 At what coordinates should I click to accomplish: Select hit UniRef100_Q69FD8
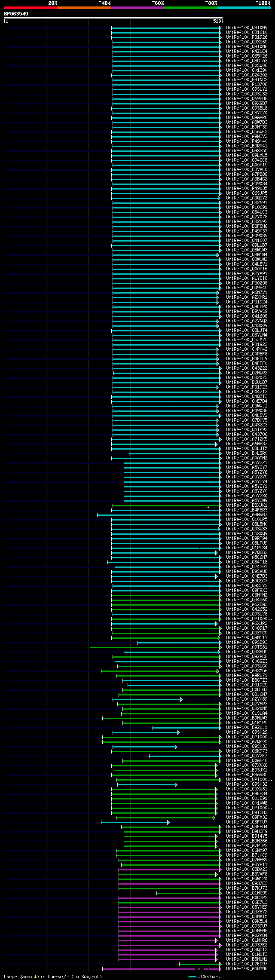(x=247, y=99)
